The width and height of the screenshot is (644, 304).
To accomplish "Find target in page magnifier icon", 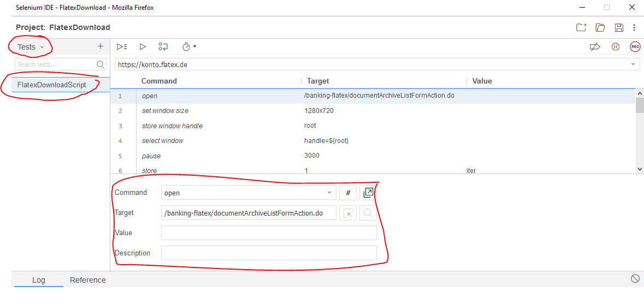I will tap(368, 213).
